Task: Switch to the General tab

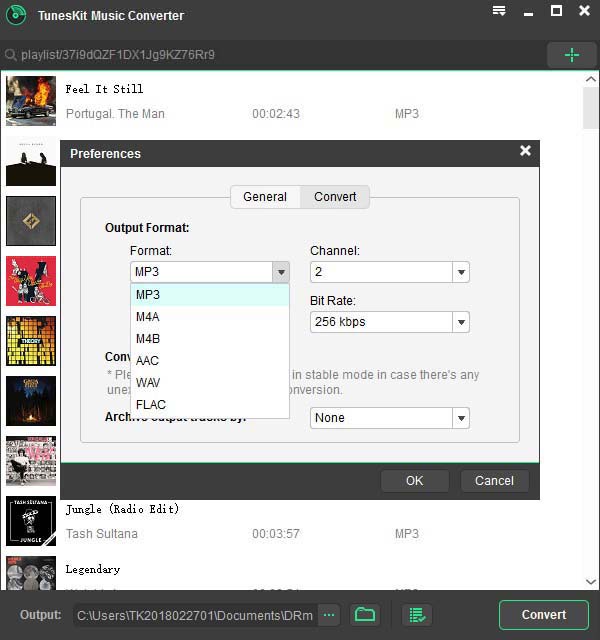Action: 265,197
